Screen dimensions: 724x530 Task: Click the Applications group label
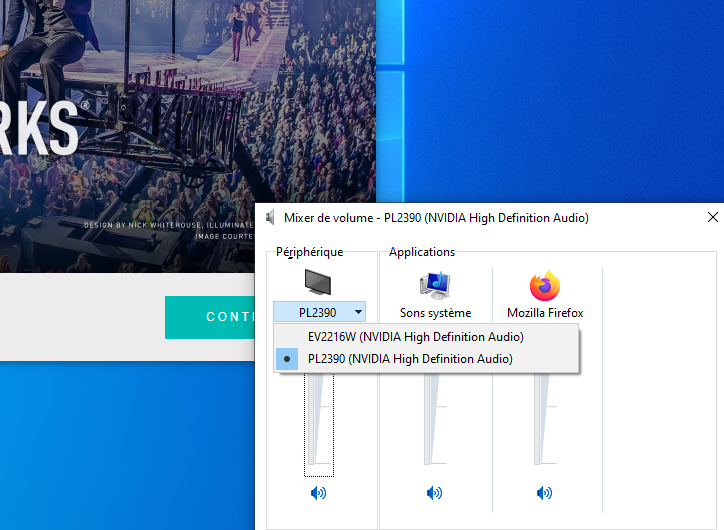(422, 252)
